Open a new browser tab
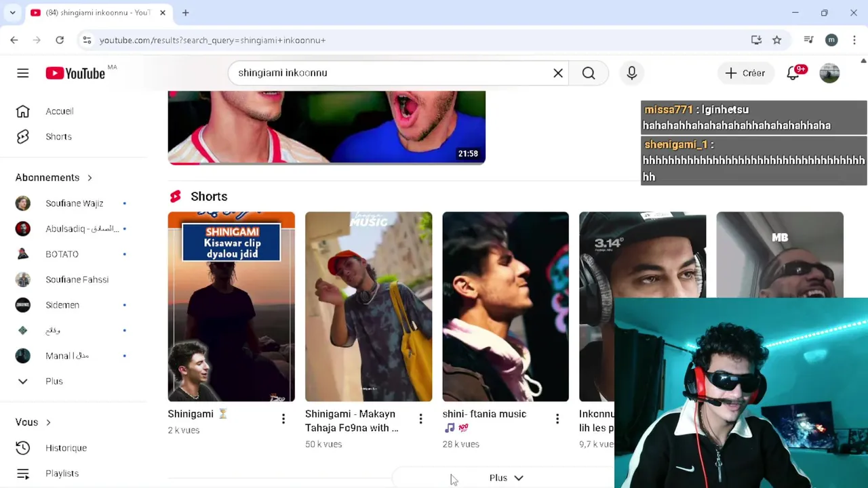Image resolution: width=868 pixels, height=488 pixels. point(185,13)
